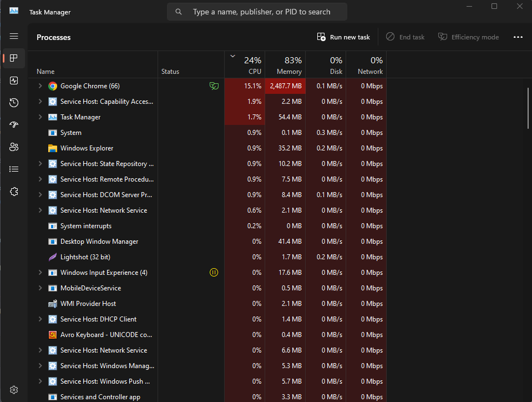The image size is (532, 402).
Task: Click Windows Explorer memory value 35.2 MB
Action: point(290,148)
